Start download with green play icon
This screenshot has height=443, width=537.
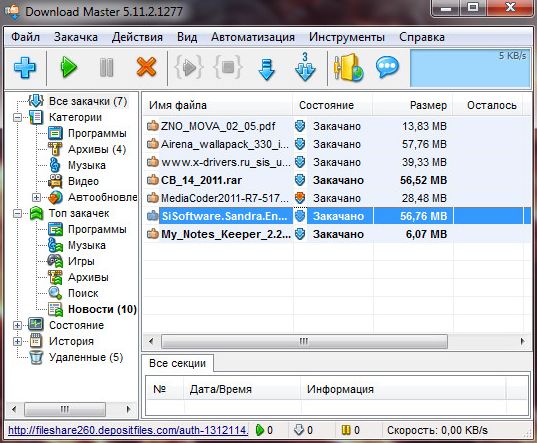[x=69, y=67]
